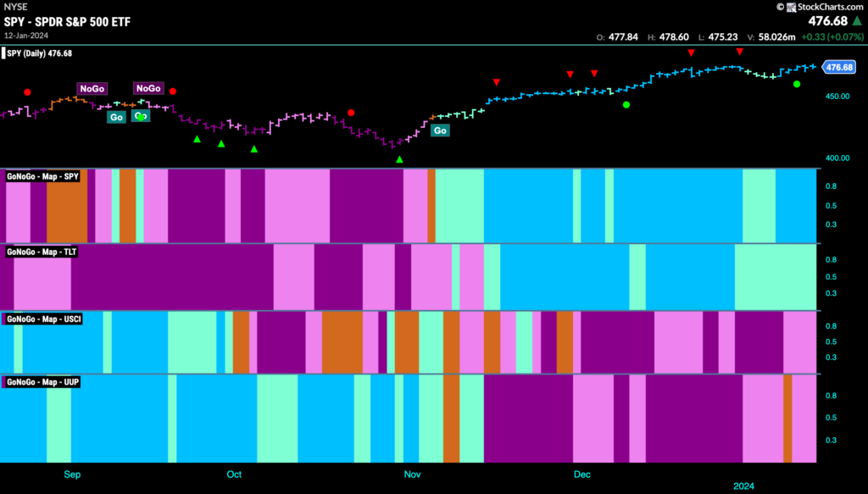Click the Nov marker on the time axis
Image resolution: width=868 pixels, height=494 pixels.
413,474
